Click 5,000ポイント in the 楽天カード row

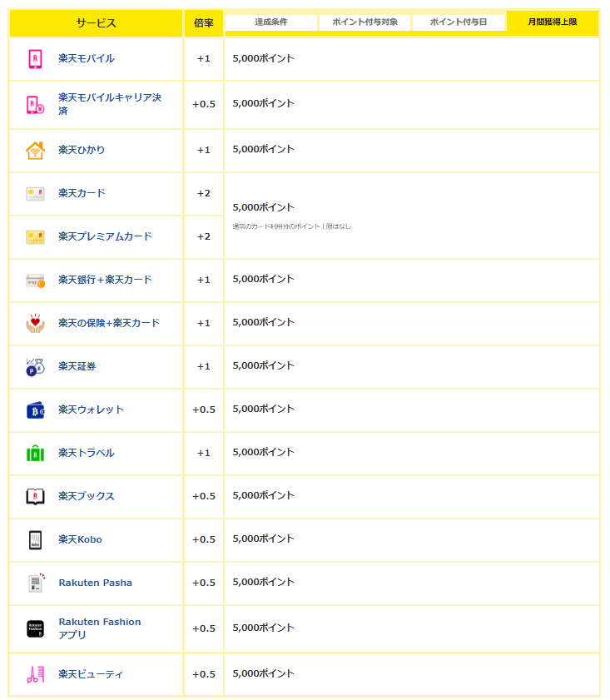click(x=263, y=207)
